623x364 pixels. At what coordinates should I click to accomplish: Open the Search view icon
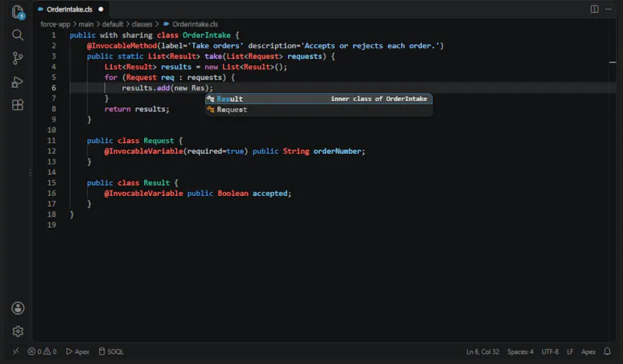(x=17, y=35)
